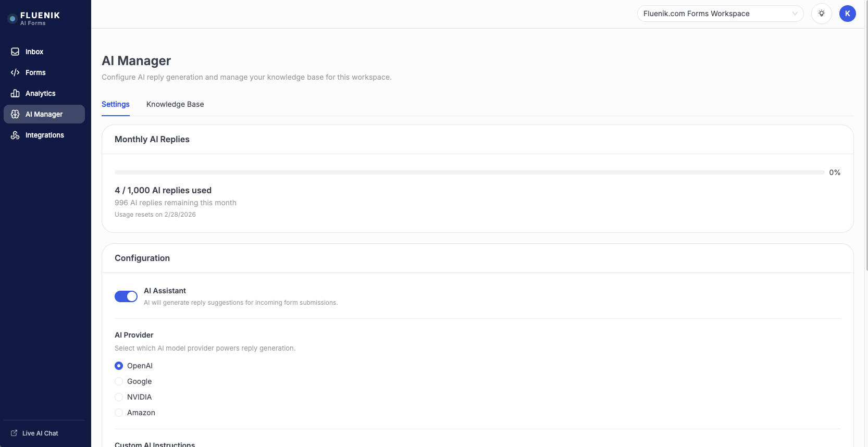Disable the AI Assistant toggle
868x447 pixels.
pos(126,296)
